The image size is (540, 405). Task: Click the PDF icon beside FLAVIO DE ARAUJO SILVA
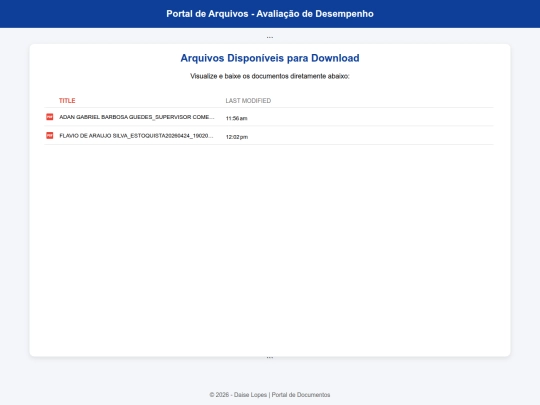coord(50,136)
